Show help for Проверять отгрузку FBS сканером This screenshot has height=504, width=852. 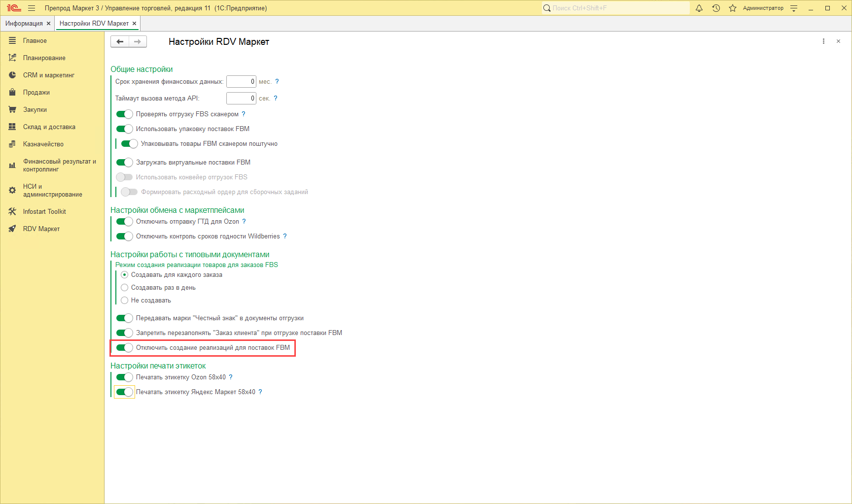244,114
